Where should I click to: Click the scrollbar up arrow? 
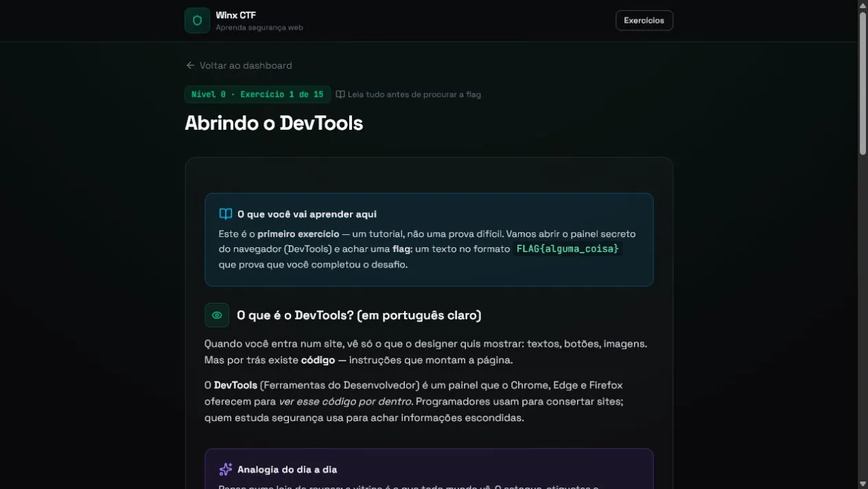click(863, 5)
